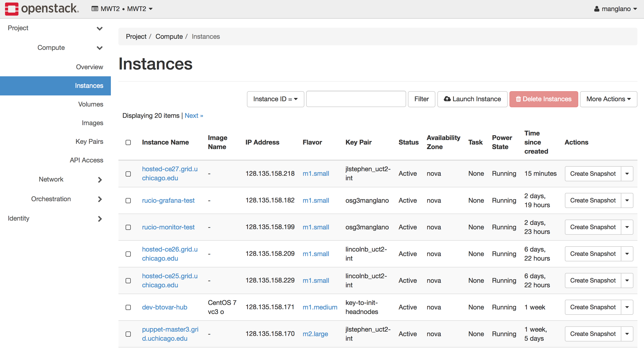Open the More Actions dropdown

(x=608, y=99)
